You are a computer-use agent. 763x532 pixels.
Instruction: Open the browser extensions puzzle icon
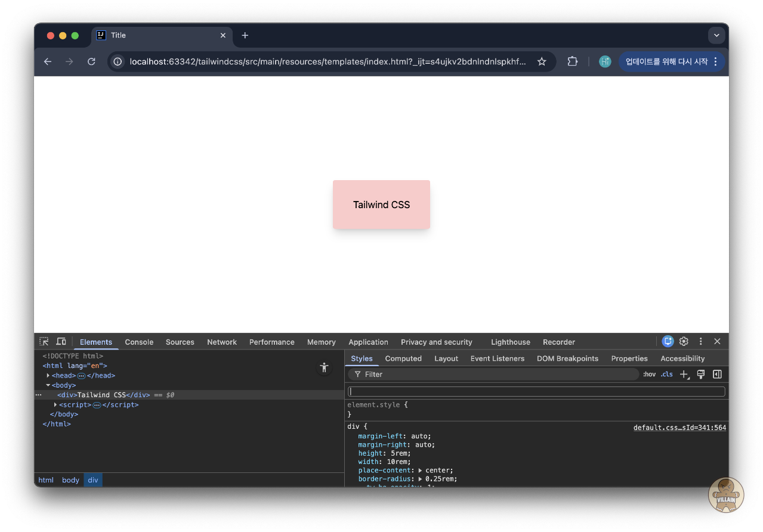572,61
